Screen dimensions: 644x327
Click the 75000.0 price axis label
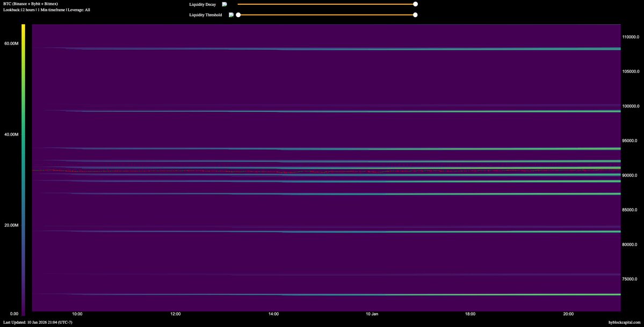click(x=632, y=279)
